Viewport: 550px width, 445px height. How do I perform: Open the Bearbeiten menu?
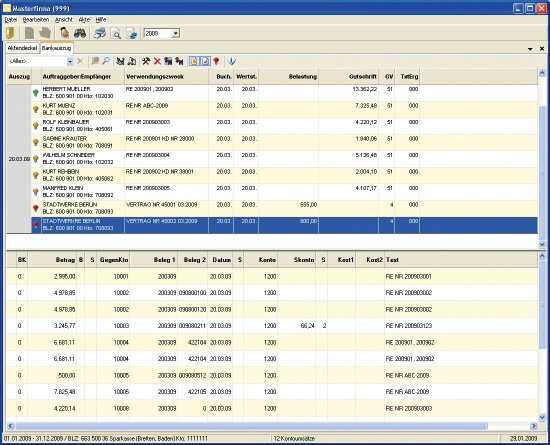click(35, 20)
